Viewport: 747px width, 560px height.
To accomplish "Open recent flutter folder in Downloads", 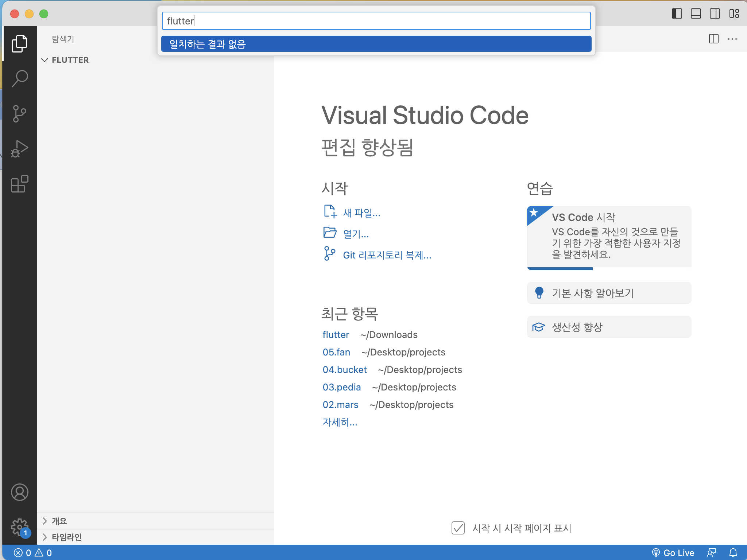I will [336, 335].
